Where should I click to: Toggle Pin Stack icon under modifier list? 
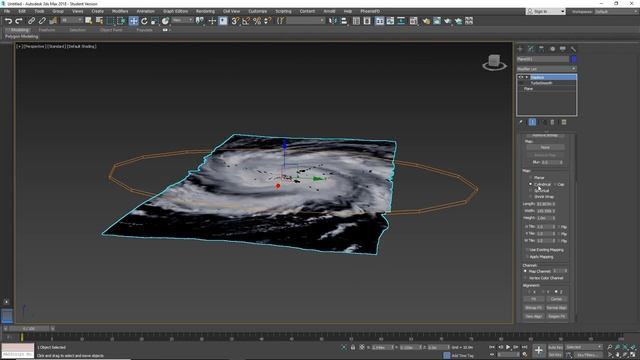point(521,122)
